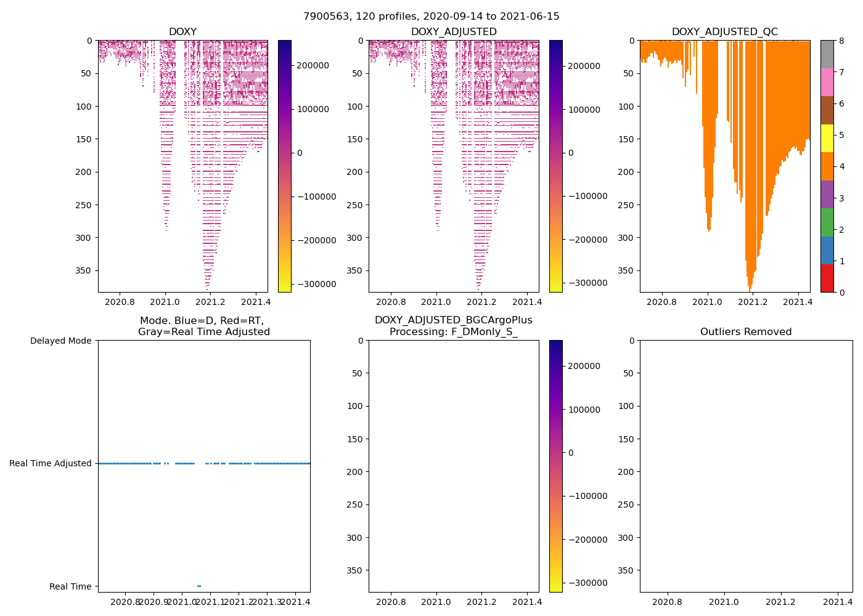Image resolution: width=863 pixels, height=616 pixels.
Task: Click the red segment of the QC colorbar
Action: [827, 278]
